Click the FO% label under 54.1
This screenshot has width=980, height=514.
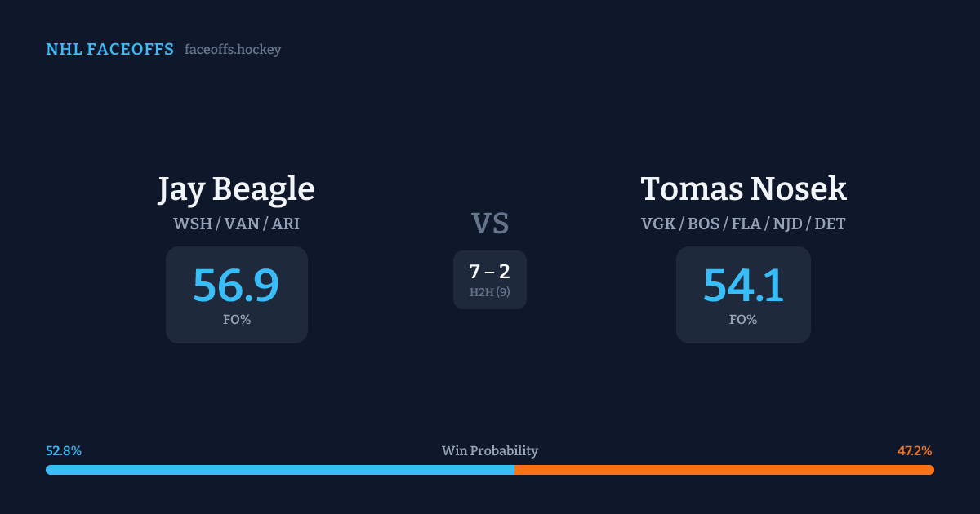(743, 320)
